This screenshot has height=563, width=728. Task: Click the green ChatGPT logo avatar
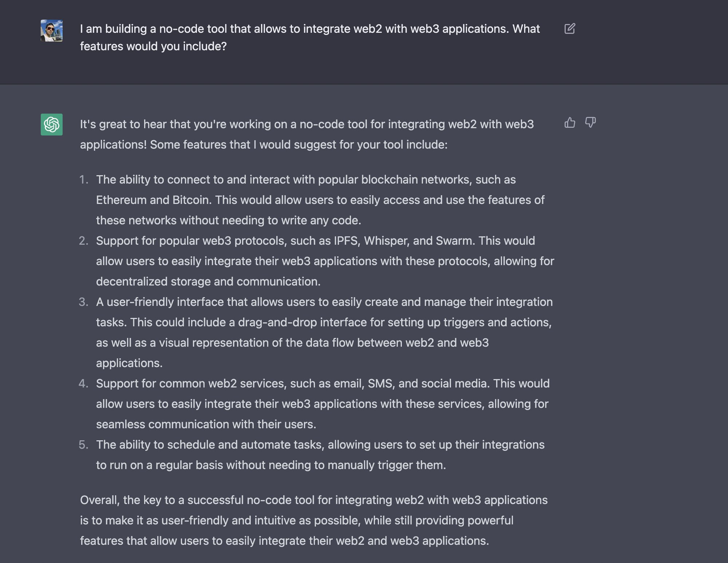(x=52, y=125)
